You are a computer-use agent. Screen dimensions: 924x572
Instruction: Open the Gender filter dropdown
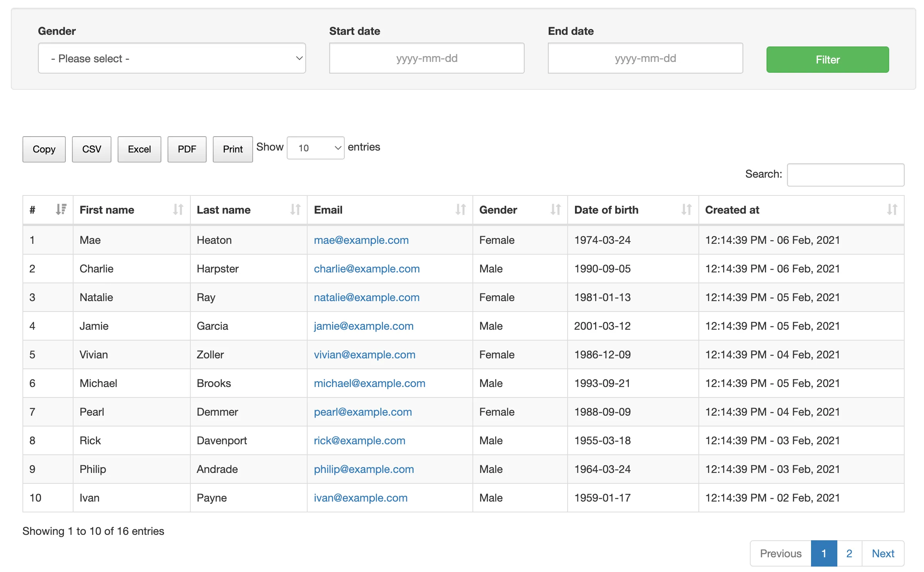172,58
